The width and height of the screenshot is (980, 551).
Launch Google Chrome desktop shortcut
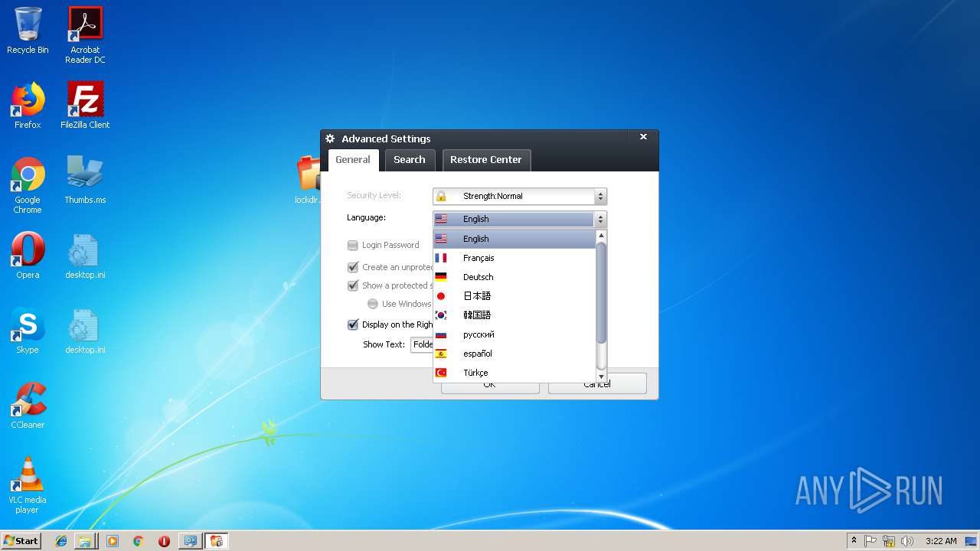[x=28, y=185]
